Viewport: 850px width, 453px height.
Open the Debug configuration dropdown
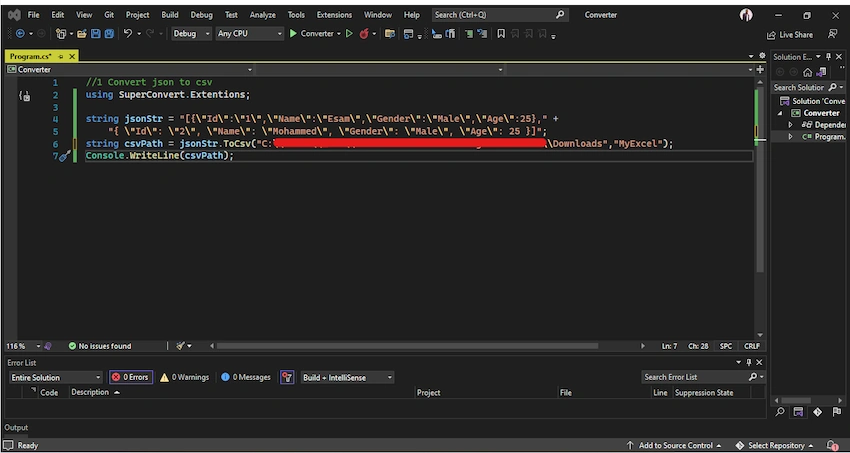coord(191,34)
